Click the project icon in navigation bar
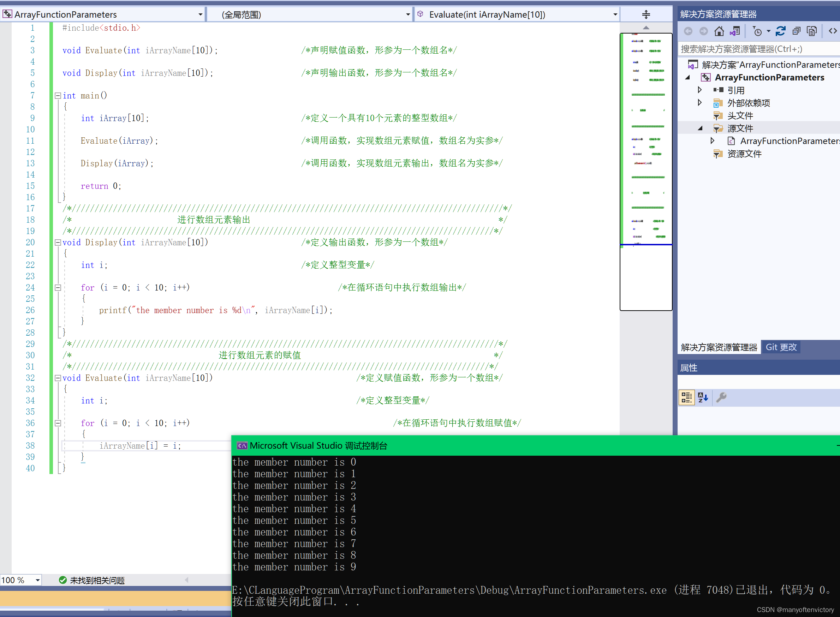This screenshot has height=617, width=840. tap(7, 14)
